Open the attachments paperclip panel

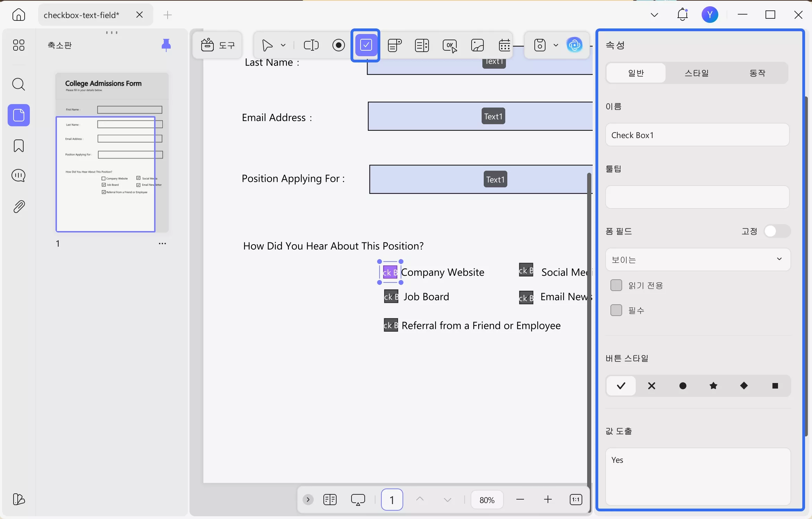(x=19, y=207)
